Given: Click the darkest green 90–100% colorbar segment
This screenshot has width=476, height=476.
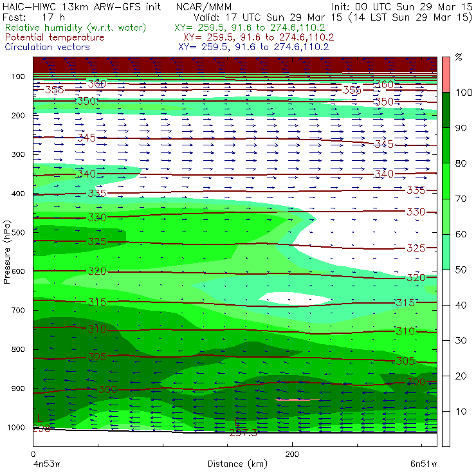Looking at the screenshot, I should click(446, 110).
